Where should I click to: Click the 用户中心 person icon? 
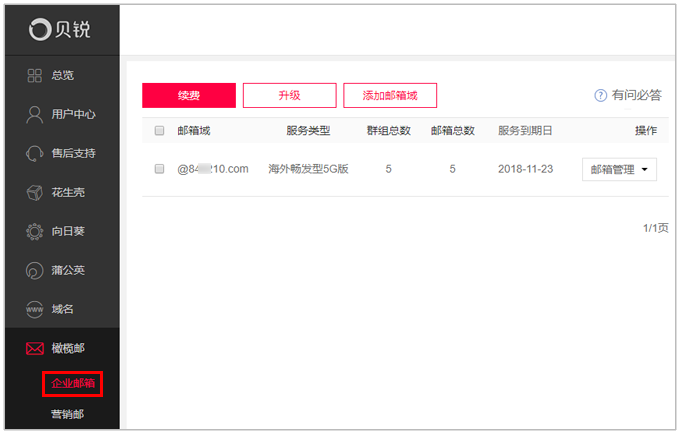[34, 114]
